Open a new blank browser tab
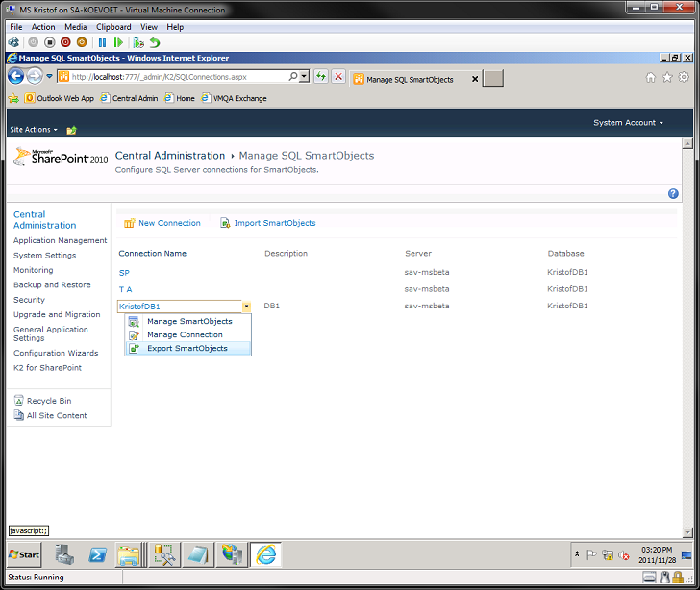This screenshot has height=590, width=700. (493, 79)
